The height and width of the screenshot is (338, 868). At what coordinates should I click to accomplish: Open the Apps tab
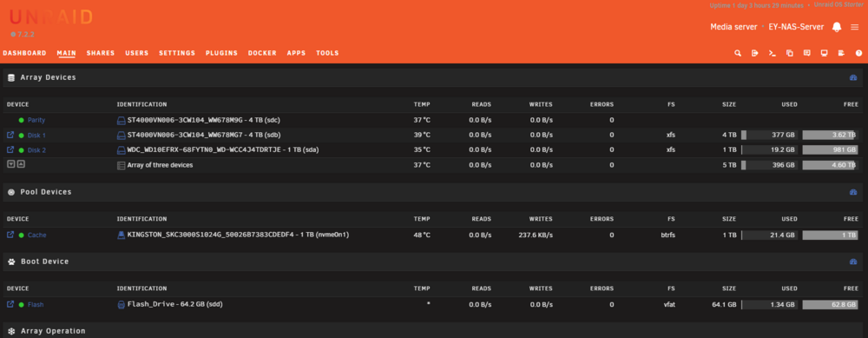pyautogui.click(x=296, y=53)
